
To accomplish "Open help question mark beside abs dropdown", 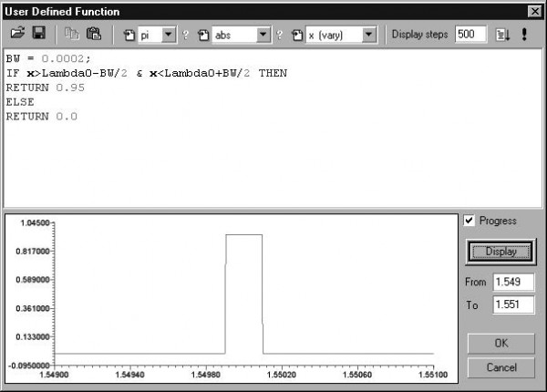I will [279, 35].
